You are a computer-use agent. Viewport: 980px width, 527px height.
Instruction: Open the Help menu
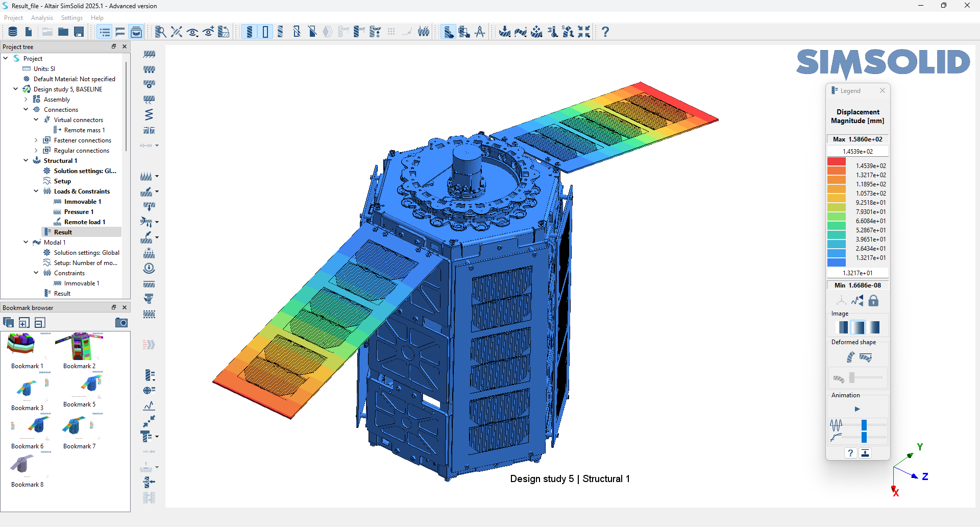pos(97,18)
